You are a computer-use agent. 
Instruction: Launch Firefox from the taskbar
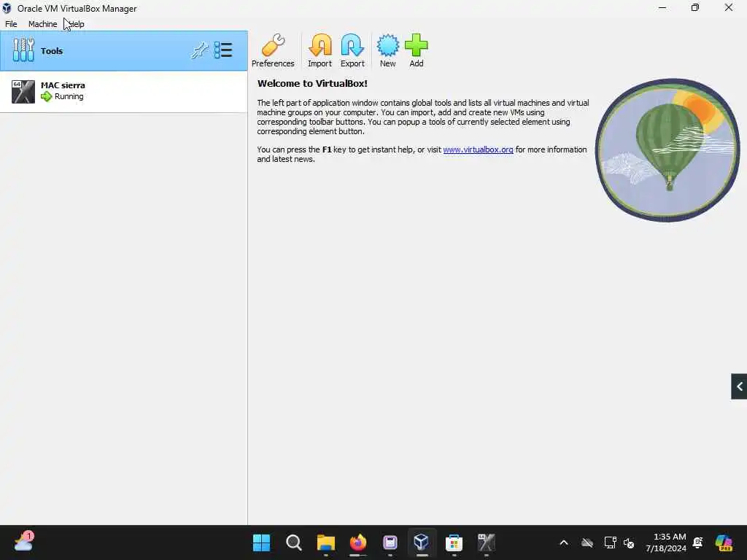358,542
